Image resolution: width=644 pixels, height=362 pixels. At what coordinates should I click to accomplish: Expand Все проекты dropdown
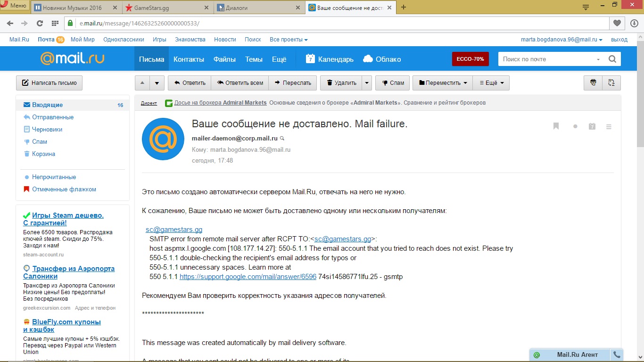click(x=289, y=40)
